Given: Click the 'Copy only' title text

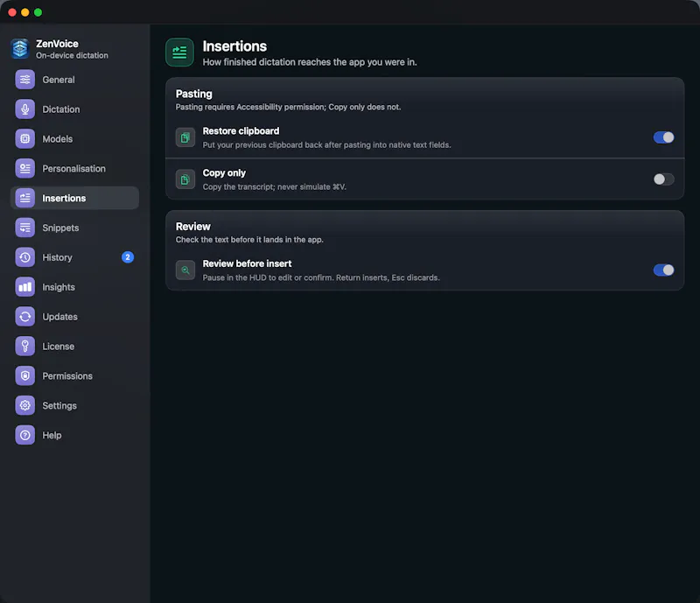Looking at the screenshot, I should coord(224,173).
